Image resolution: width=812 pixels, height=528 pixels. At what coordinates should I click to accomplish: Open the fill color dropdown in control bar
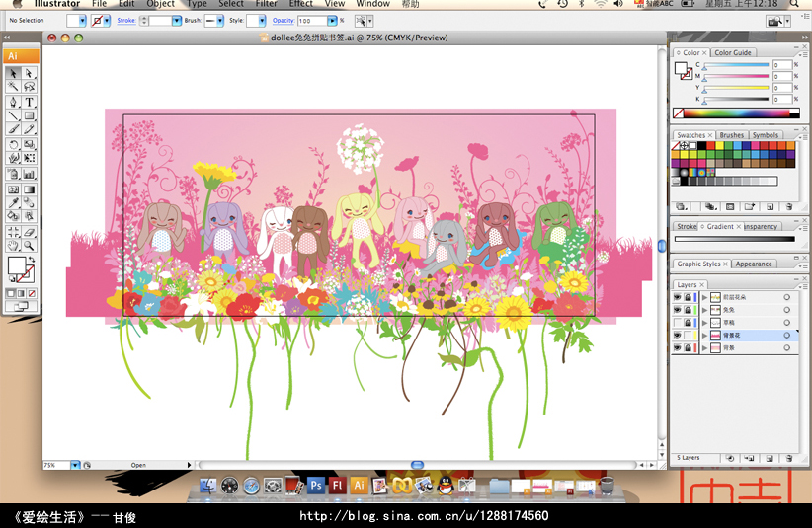[82, 21]
